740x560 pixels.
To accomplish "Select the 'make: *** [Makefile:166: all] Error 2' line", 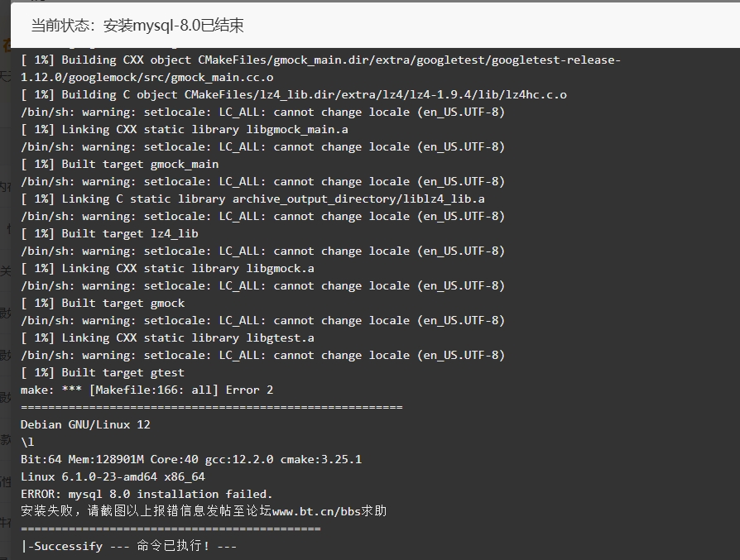I will pos(147,390).
